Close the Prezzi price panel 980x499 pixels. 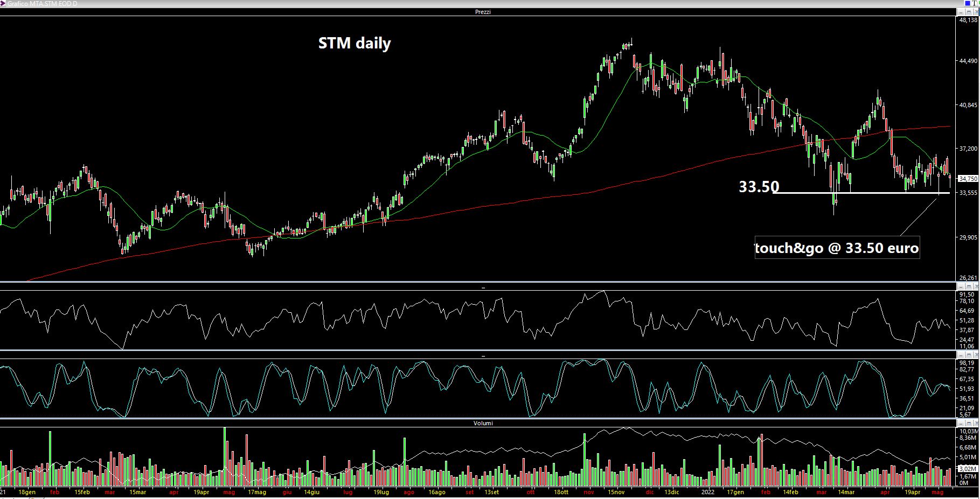pos(975,11)
